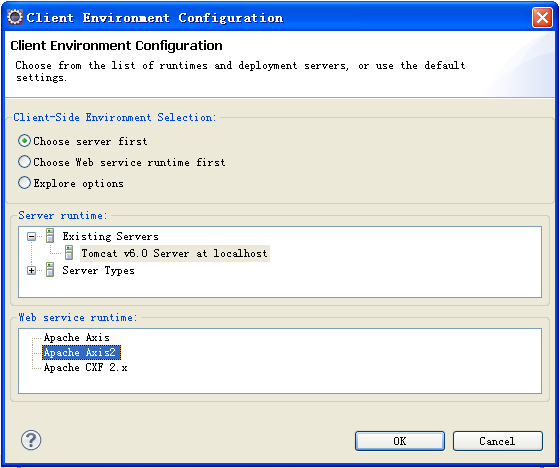Confirm with the OK button
560x468 pixels.
(x=400, y=441)
